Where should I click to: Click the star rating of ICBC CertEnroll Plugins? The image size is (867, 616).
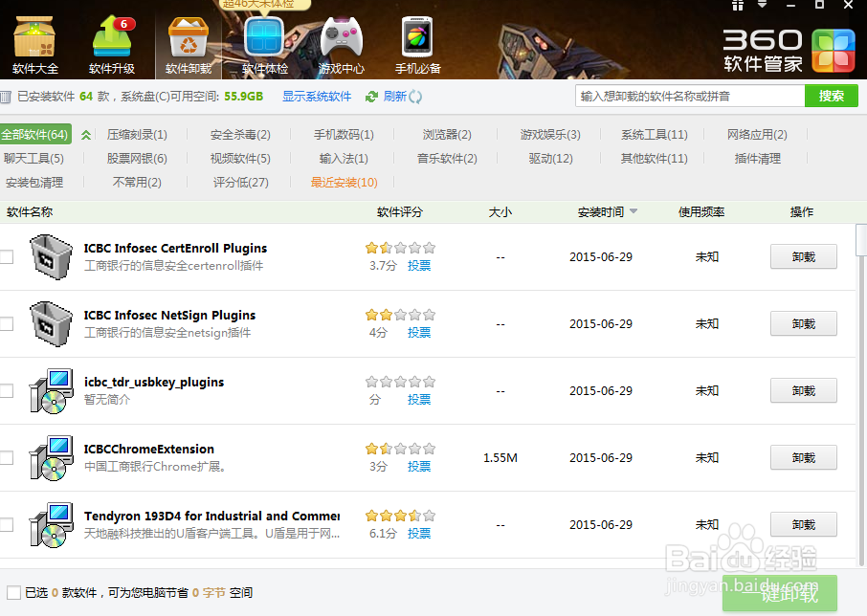coord(400,248)
